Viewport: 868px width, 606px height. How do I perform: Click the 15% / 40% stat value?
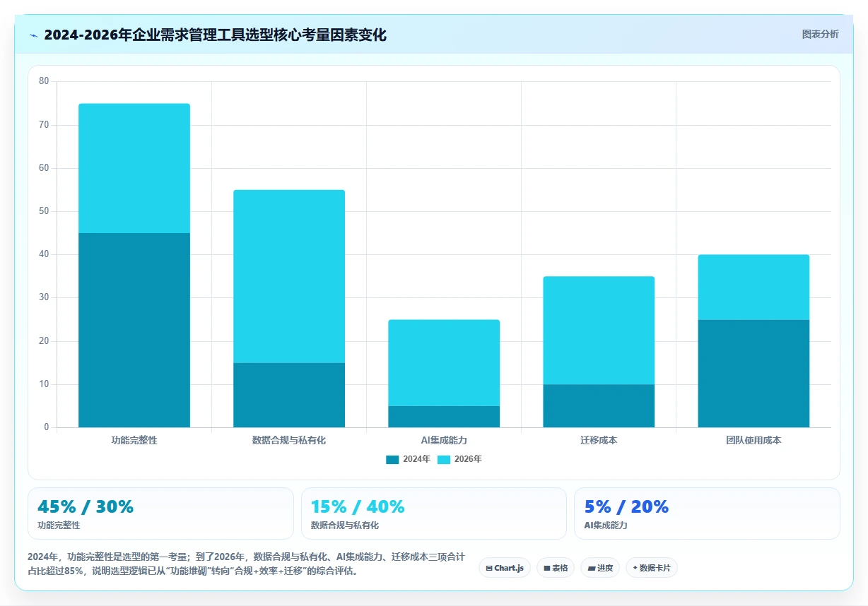click(358, 506)
